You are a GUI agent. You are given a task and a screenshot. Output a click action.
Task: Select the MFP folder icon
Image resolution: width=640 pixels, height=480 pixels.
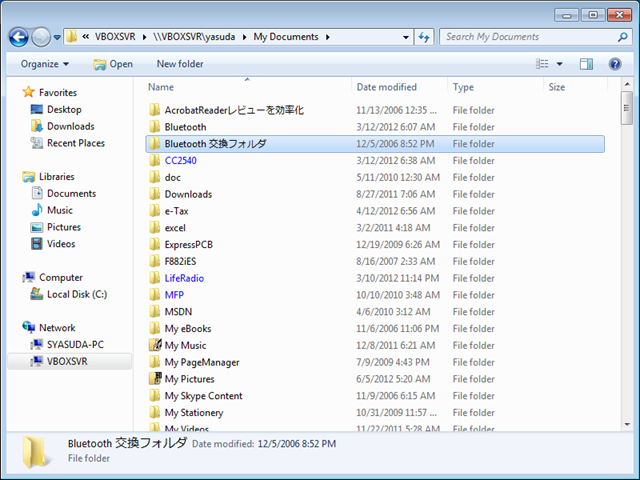click(155, 295)
